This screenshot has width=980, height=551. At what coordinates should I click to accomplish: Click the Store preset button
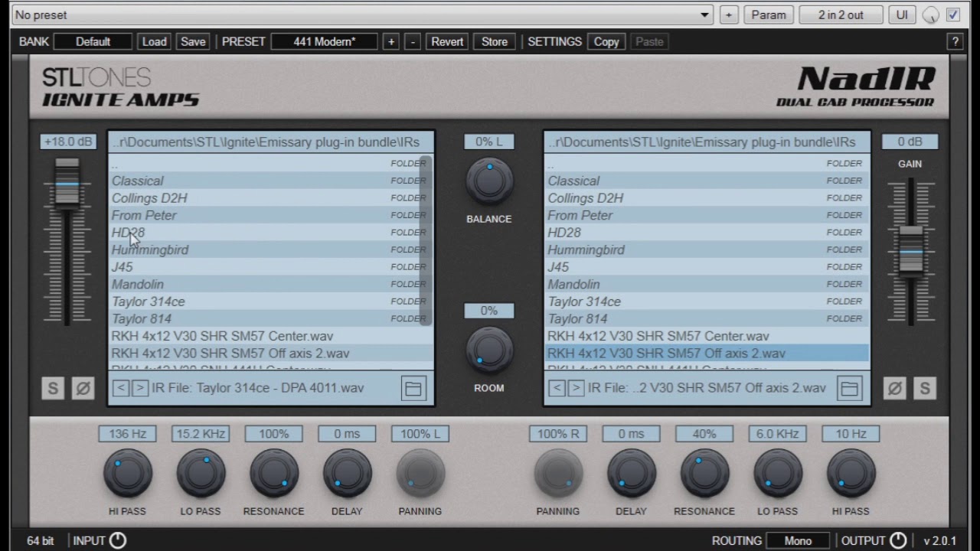pos(495,41)
